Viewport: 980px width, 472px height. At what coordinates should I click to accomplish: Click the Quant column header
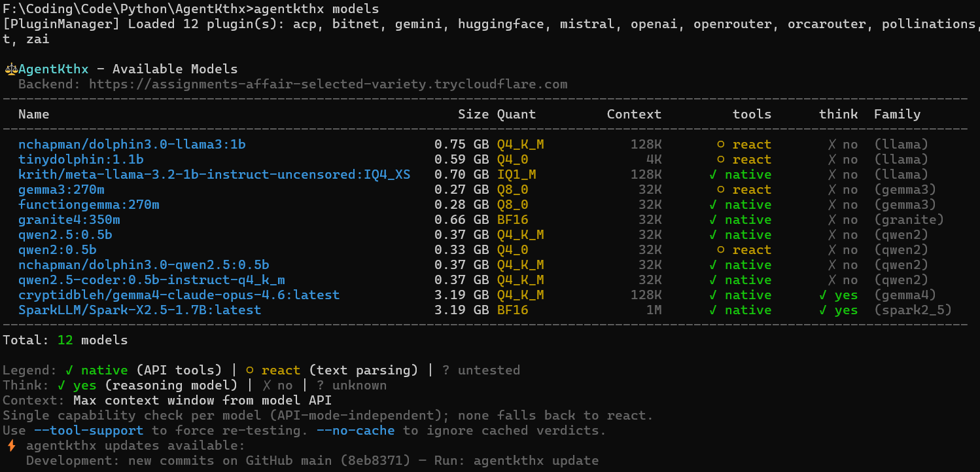[517, 114]
